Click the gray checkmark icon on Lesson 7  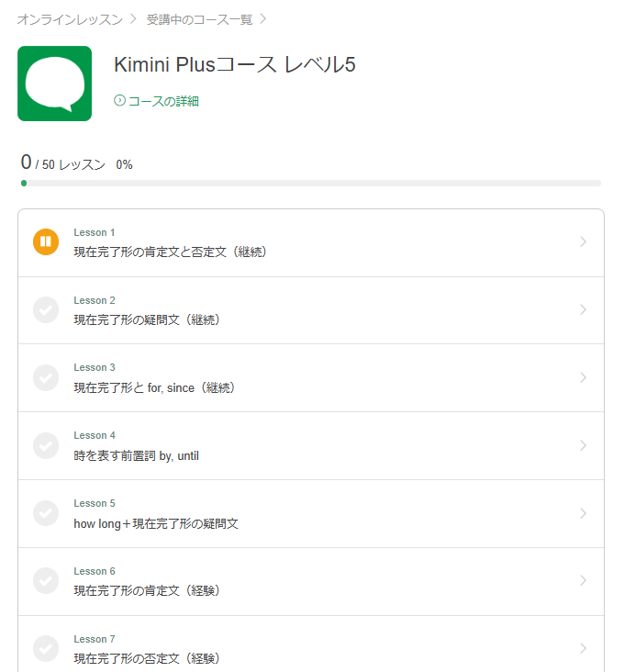tap(46, 648)
